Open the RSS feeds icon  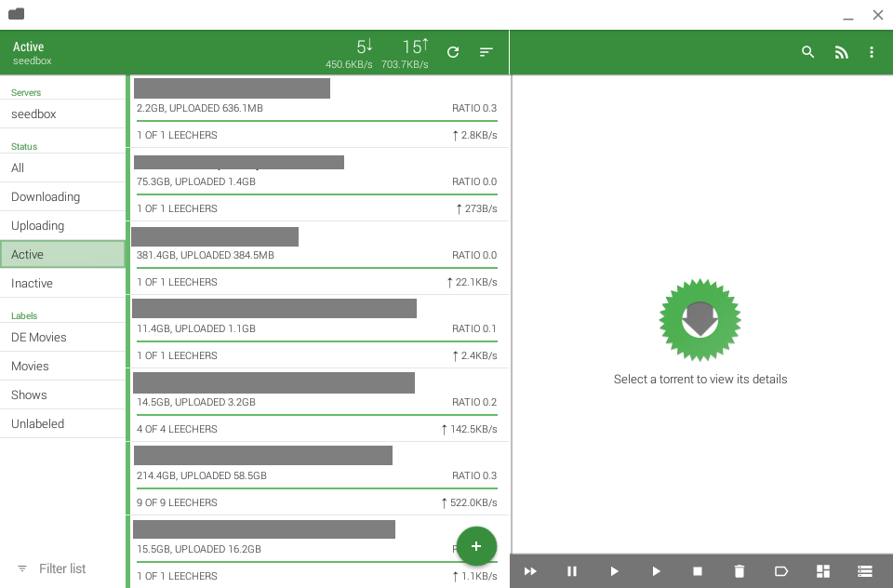click(841, 52)
